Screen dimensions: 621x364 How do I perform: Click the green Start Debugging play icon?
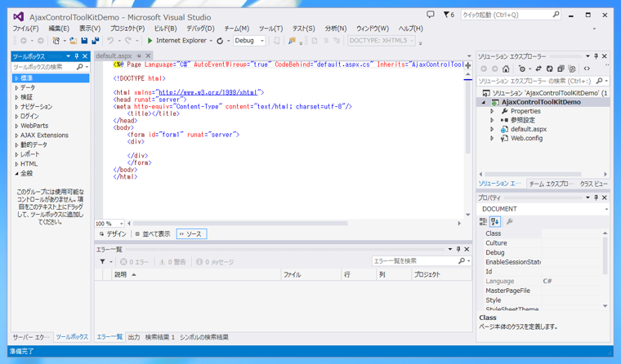click(150, 40)
